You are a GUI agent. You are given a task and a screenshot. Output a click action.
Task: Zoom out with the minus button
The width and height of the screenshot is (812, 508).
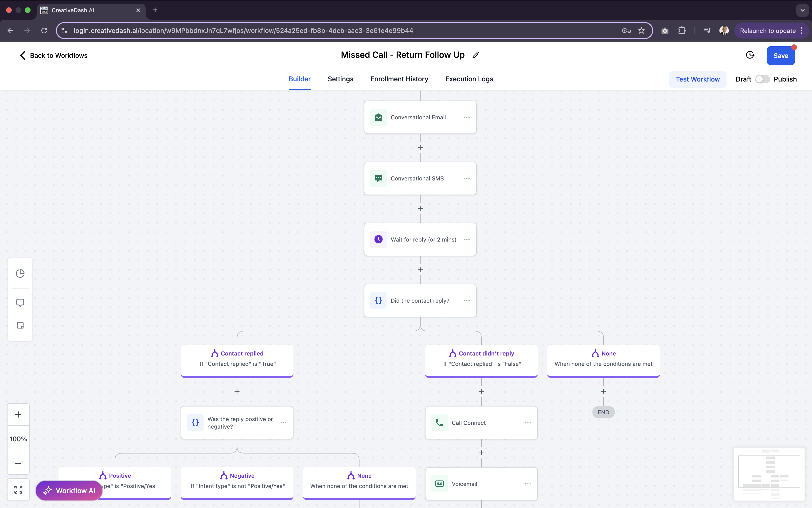[x=19, y=463]
